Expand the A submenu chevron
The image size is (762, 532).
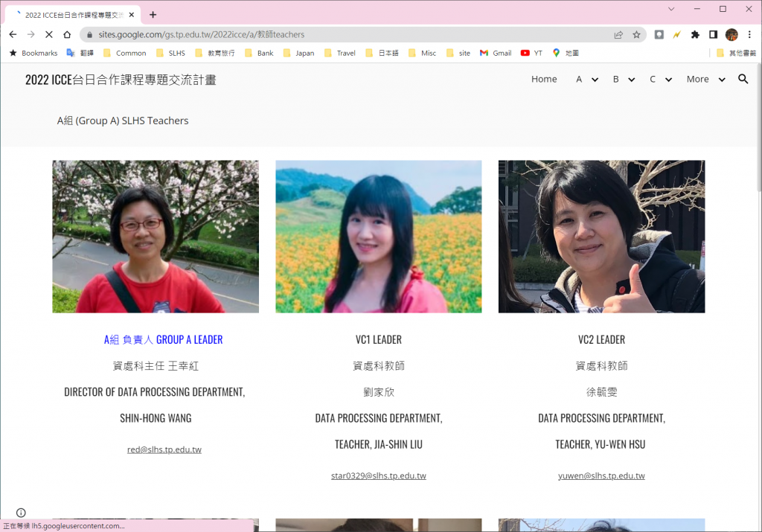coord(595,80)
